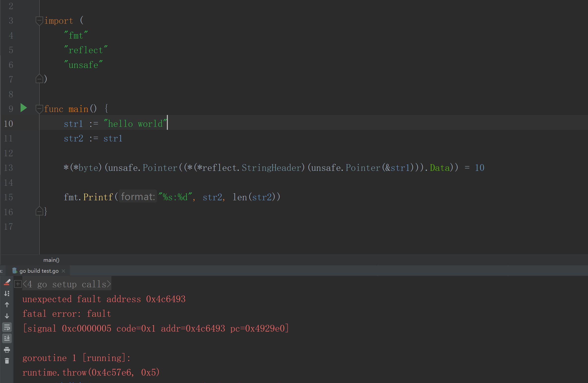Click the format: parameter hint in Printf

click(138, 197)
